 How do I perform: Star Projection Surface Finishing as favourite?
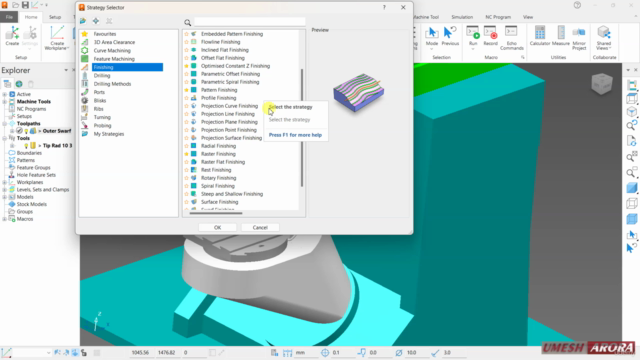(x=187, y=138)
